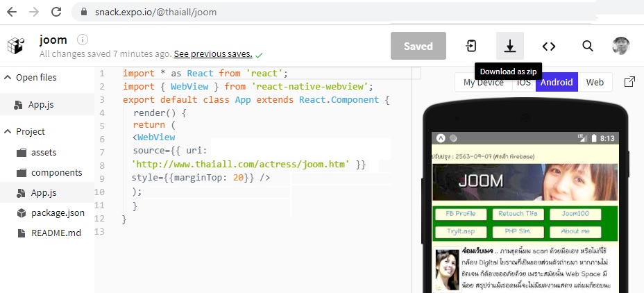Expand the assets folder

[x=43, y=152]
